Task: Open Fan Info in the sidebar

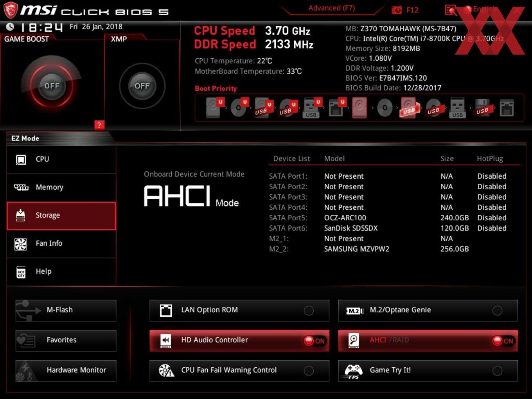Action: point(61,244)
